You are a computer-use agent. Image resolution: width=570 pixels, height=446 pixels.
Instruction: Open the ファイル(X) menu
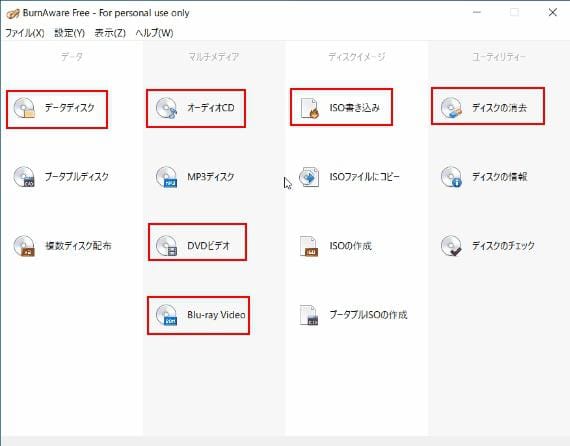coord(25,33)
